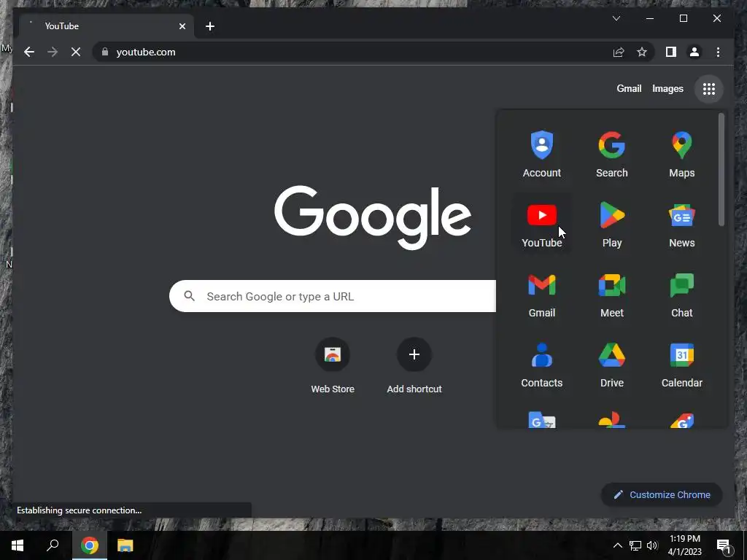Open notification center
The image size is (747, 560).
pyautogui.click(x=724, y=545)
